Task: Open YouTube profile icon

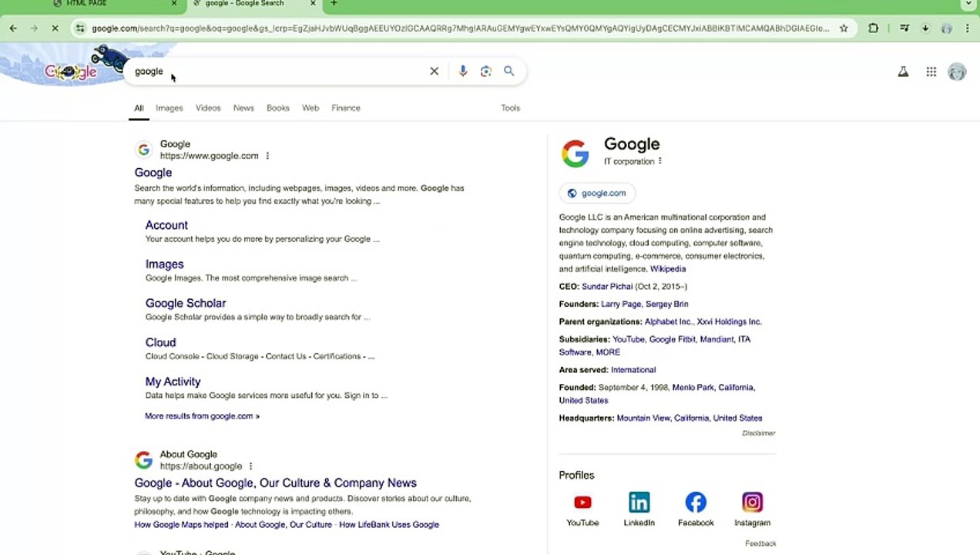Action: click(582, 503)
